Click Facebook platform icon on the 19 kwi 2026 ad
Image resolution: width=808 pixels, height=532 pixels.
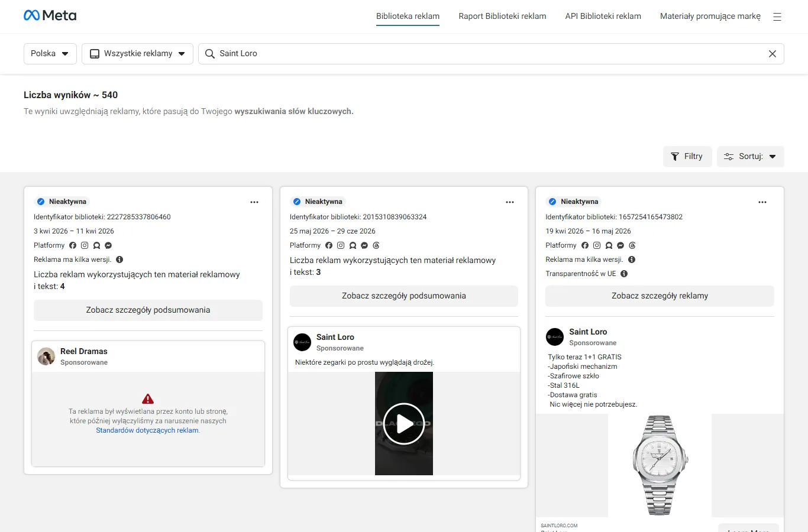pos(585,245)
